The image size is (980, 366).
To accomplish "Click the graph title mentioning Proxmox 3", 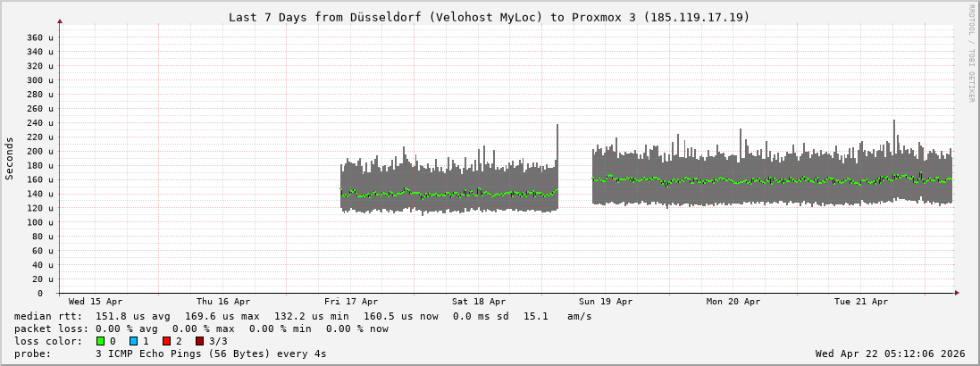I will point(489,17).
